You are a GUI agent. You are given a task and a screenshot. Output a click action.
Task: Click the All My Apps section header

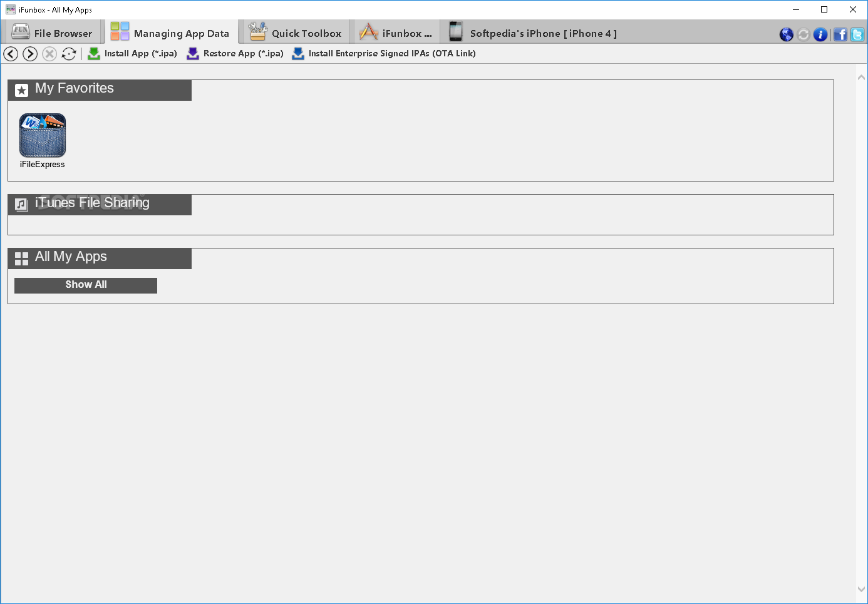pos(100,258)
